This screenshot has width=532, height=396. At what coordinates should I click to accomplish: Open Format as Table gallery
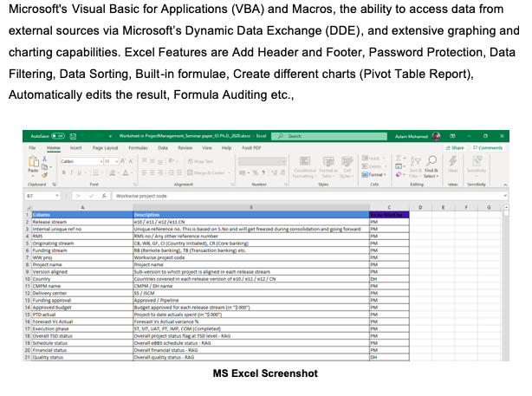click(328, 167)
